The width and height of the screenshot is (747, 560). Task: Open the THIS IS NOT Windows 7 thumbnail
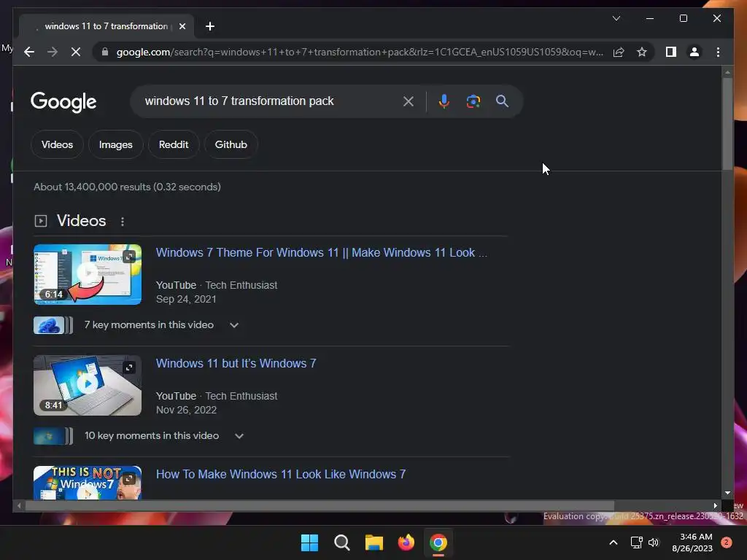coord(88,483)
